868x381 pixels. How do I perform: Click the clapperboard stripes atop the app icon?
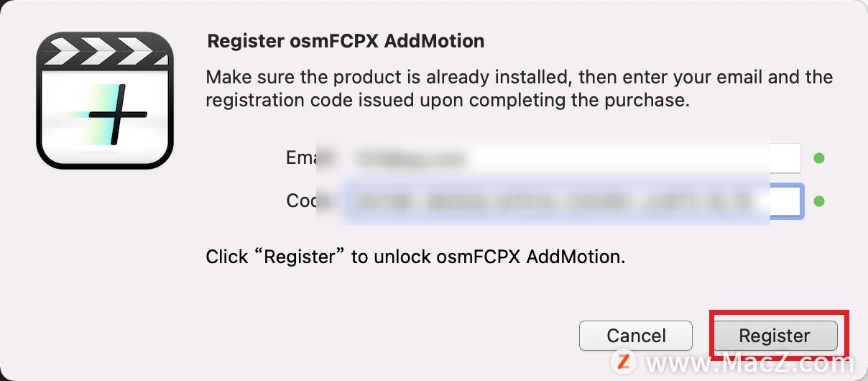pos(105,52)
